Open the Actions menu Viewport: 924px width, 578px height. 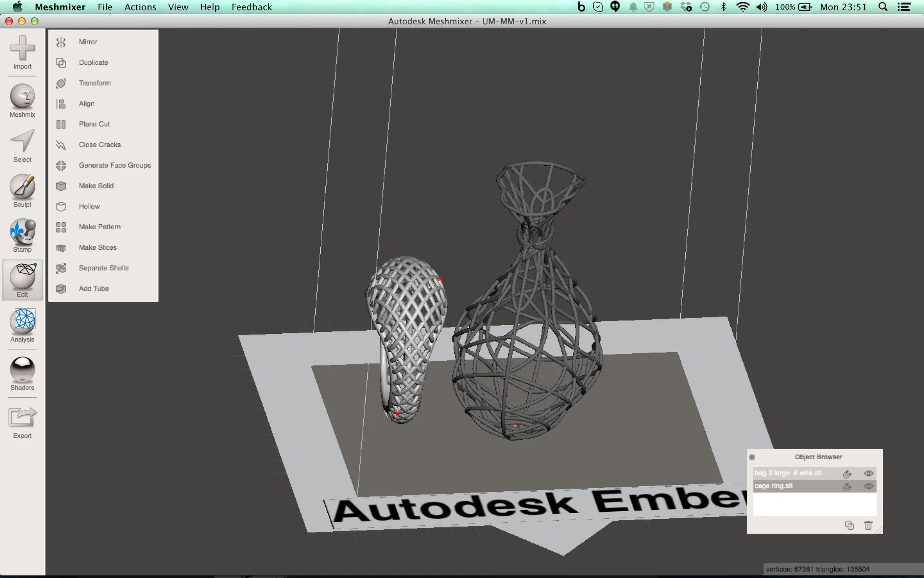(x=140, y=7)
